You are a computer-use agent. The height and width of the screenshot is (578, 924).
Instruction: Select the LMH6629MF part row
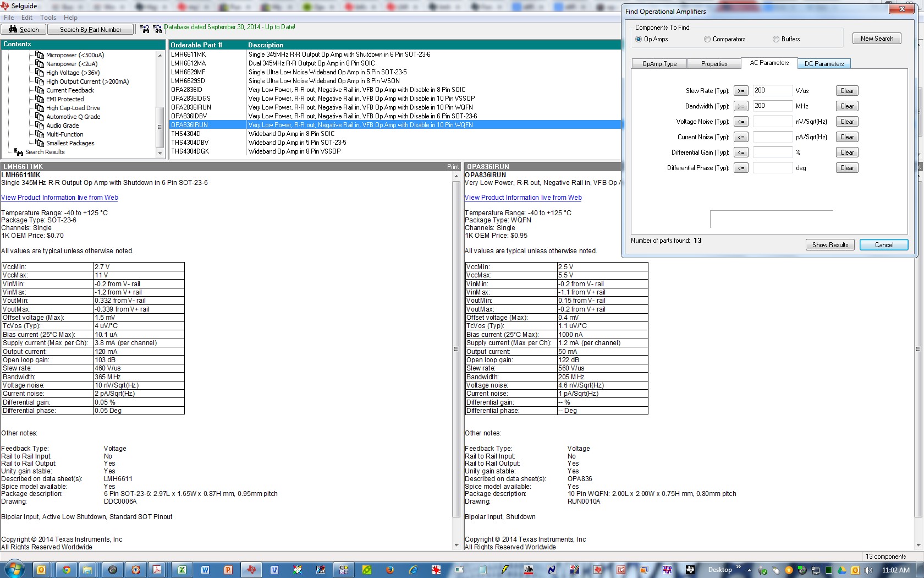(x=395, y=72)
